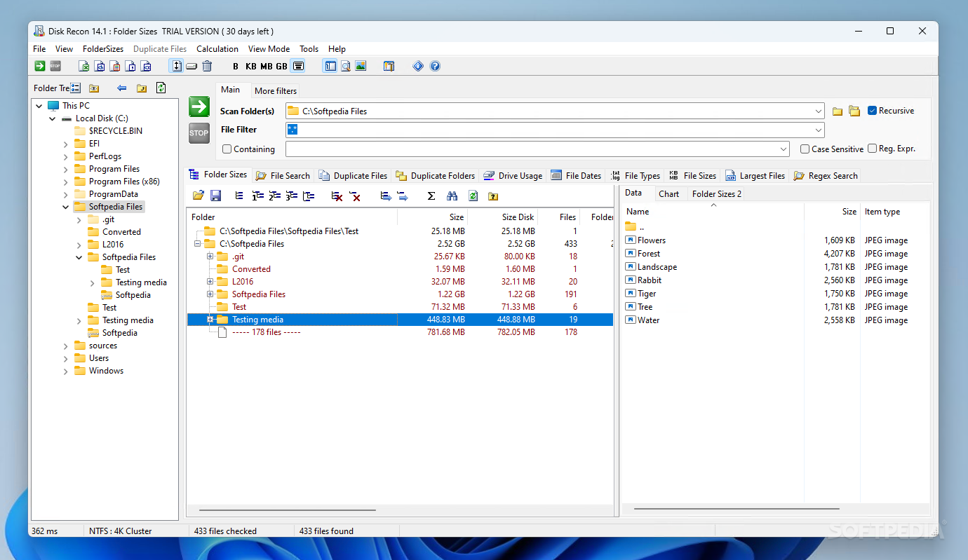Viewport: 968px width, 560px height.
Task: Click the blue diamond info icon
Action: point(418,66)
